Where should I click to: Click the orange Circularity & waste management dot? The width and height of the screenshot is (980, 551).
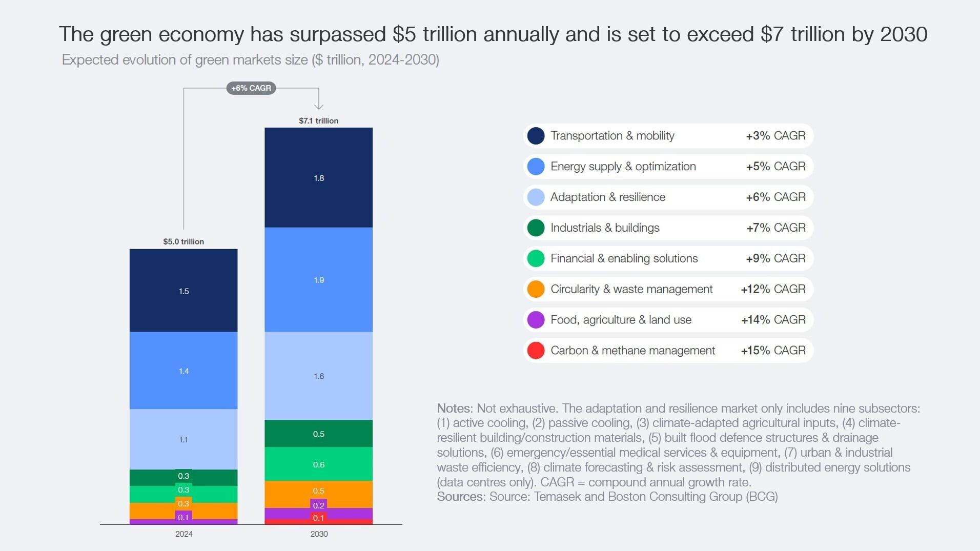[x=536, y=289]
